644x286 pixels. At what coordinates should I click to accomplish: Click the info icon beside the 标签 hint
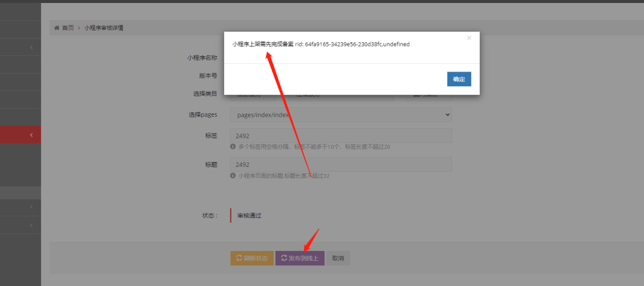(x=233, y=147)
